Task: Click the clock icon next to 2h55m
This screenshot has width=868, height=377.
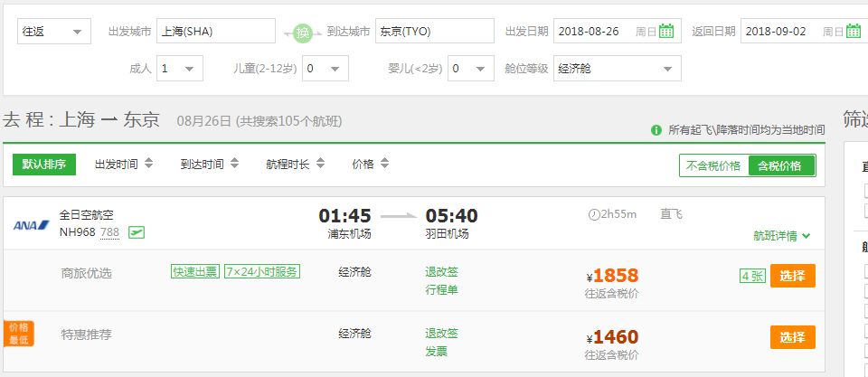Action: pyautogui.click(x=594, y=214)
